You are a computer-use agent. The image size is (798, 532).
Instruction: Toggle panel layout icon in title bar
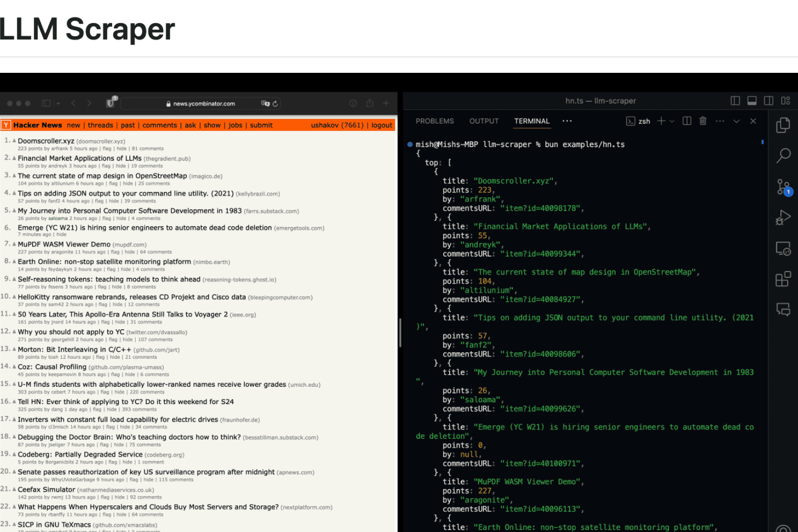point(752,100)
